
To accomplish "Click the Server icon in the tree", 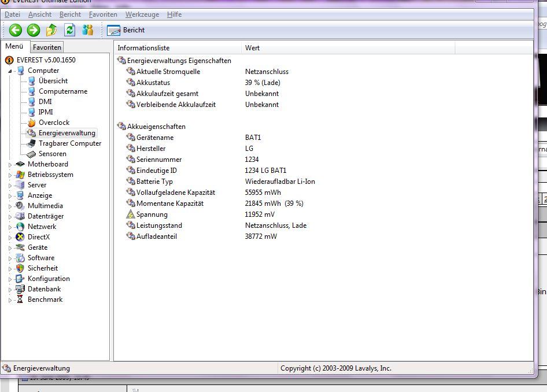I will pyautogui.click(x=20, y=185).
